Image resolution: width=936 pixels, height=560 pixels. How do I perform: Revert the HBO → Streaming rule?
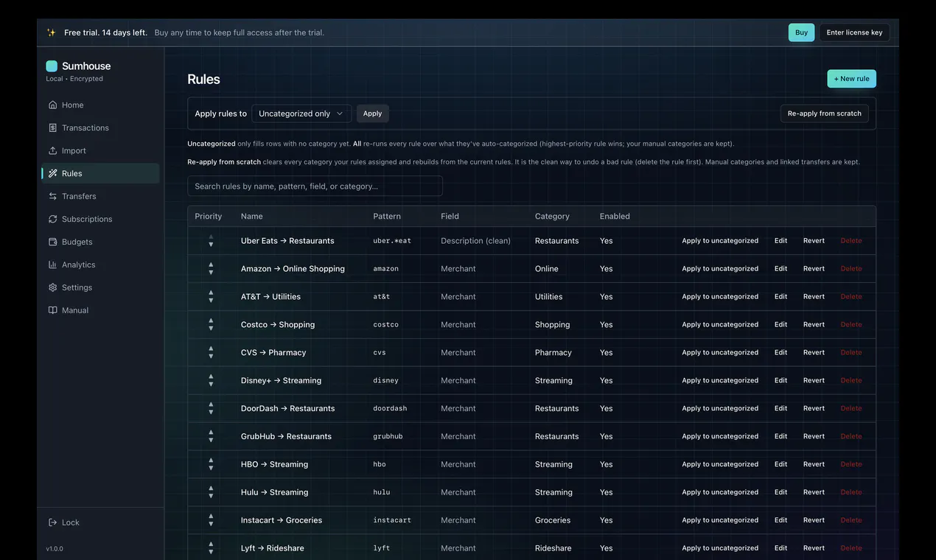tap(814, 464)
